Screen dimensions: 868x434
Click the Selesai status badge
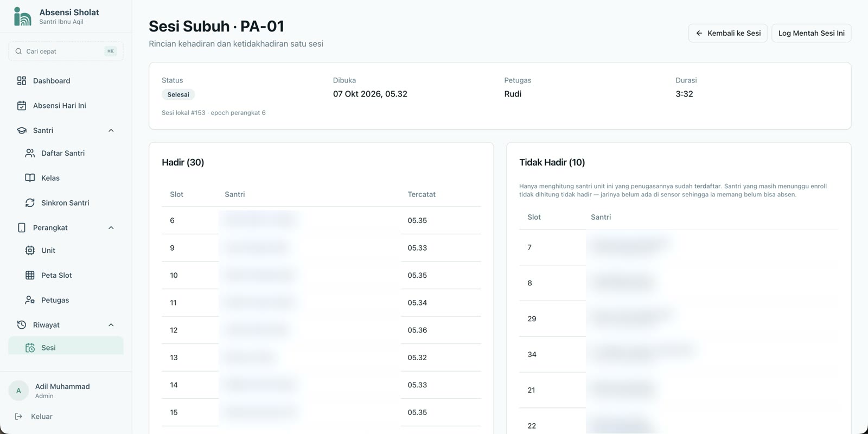(178, 94)
